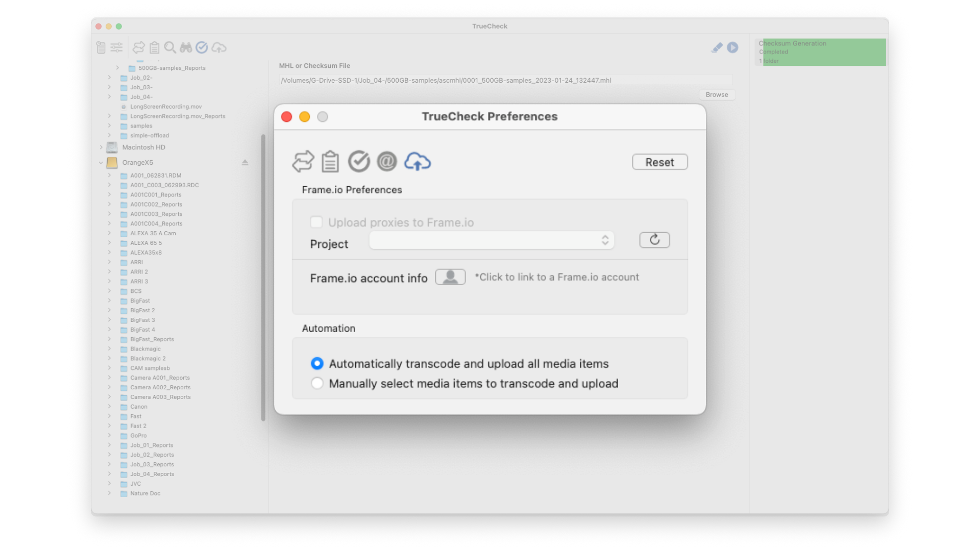Click the sliders settings icon in main toolbar
The height and width of the screenshot is (551, 980).
(x=116, y=47)
